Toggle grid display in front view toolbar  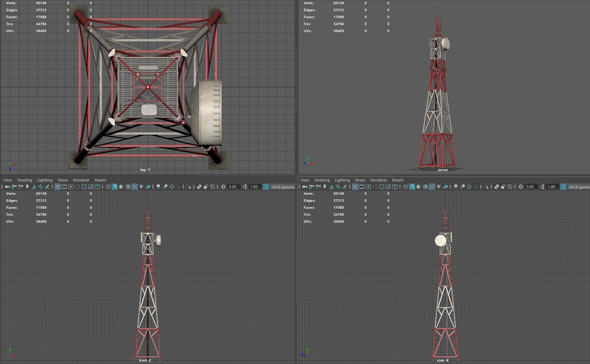point(57,187)
